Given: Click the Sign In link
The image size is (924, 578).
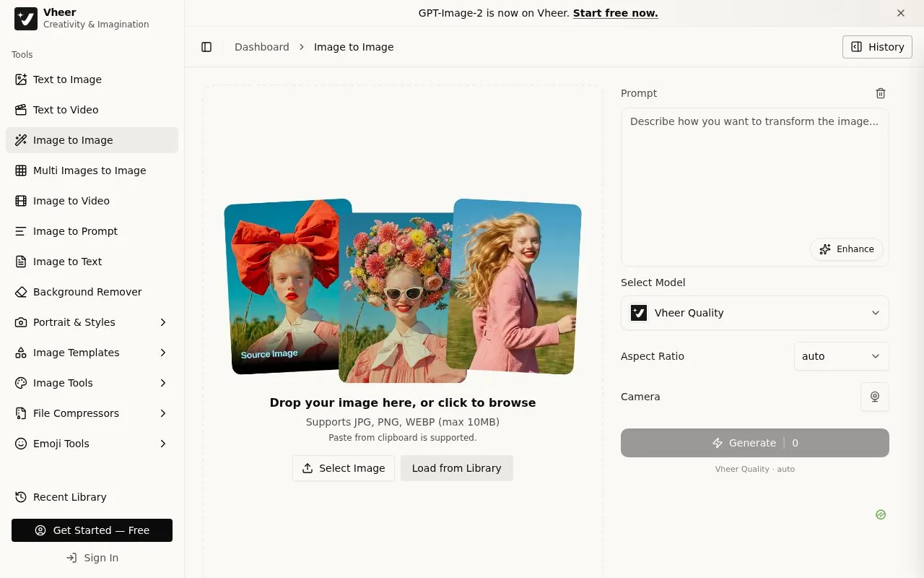Looking at the screenshot, I should click(92, 558).
